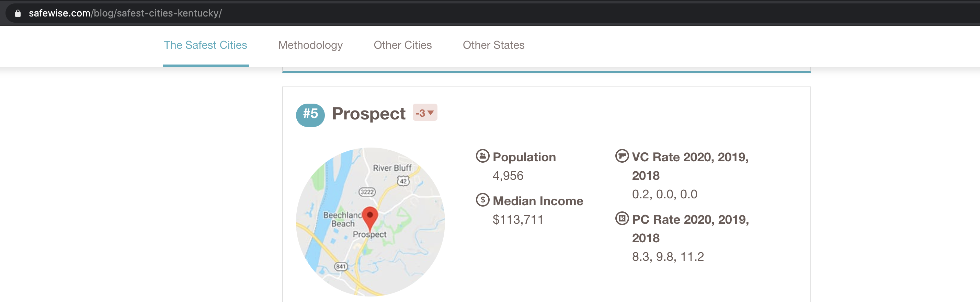Switch to Methodology tab
The width and height of the screenshot is (980, 302).
(x=310, y=45)
